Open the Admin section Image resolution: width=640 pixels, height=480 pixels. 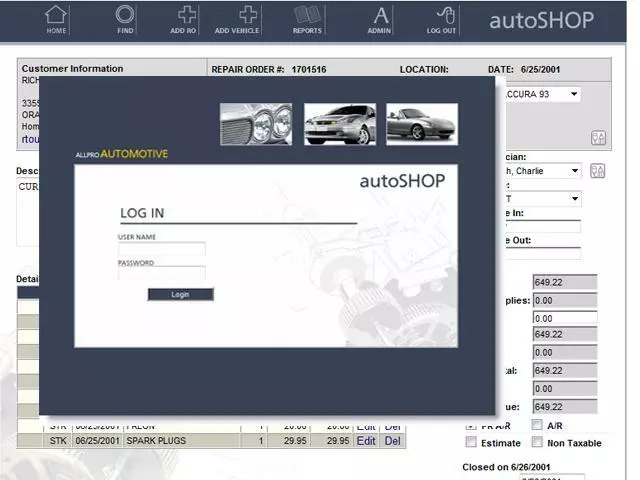pyautogui.click(x=380, y=20)
